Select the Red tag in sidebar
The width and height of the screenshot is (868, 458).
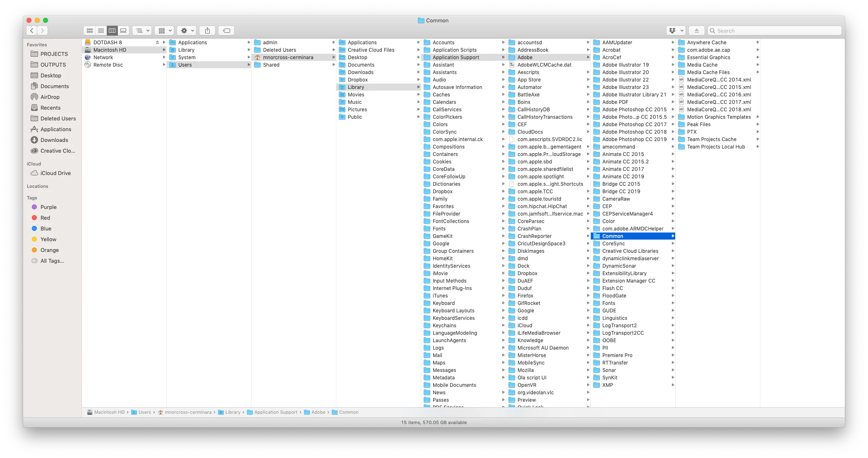45,218
